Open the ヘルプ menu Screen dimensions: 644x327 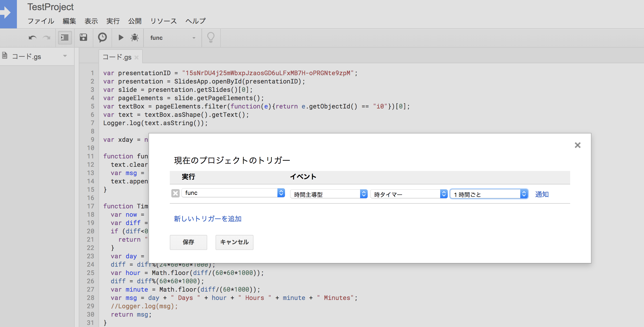(196, 21)
